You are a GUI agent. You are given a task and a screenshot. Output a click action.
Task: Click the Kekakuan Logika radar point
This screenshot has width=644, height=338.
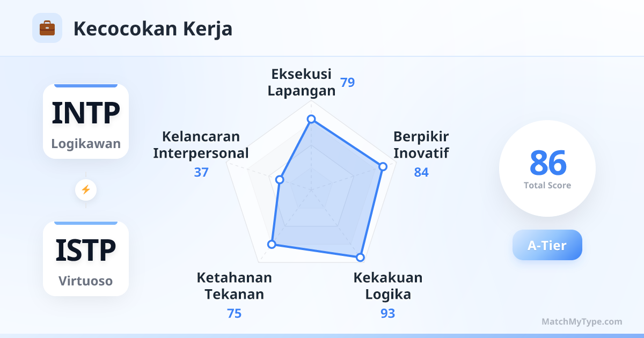coord(360,258)
